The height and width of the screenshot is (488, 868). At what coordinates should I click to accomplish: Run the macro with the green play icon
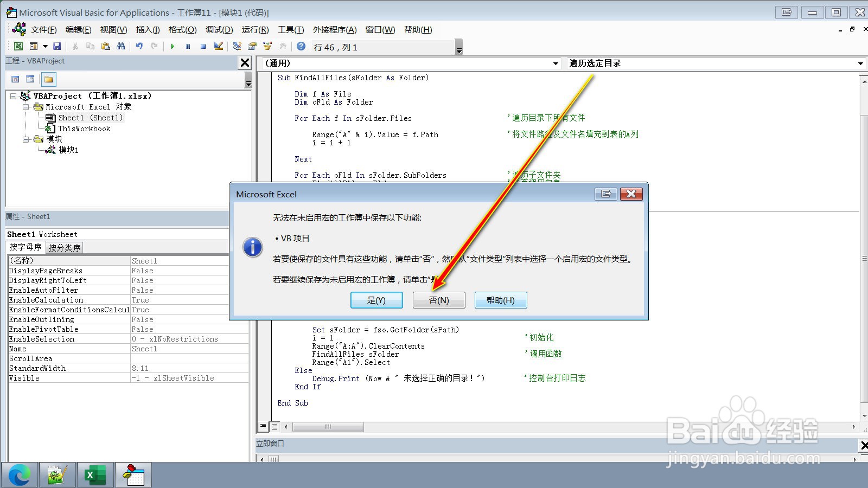pos(173,47)
